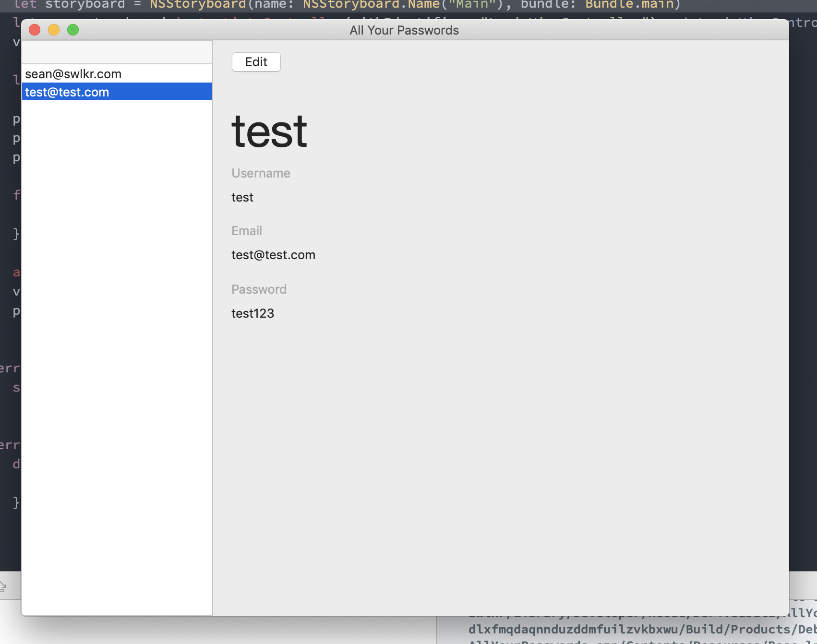Click the Password label
This screenshot has height=644, width=817.
click(x=259, y=289)
